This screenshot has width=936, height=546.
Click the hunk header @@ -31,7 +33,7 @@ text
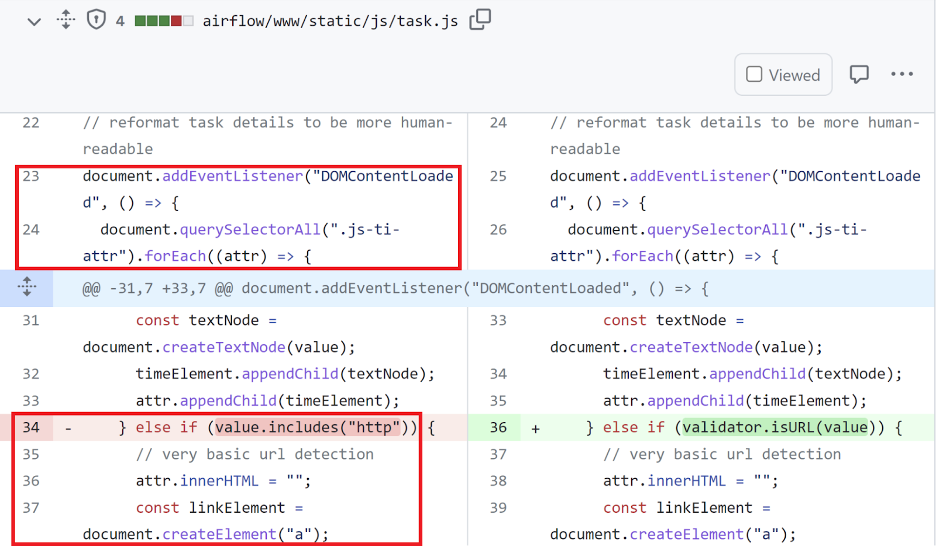395,289
